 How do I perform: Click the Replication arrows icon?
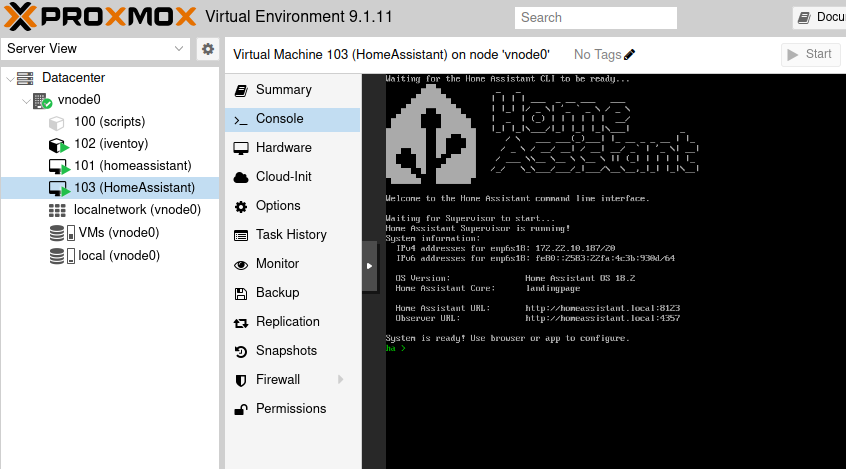coord(241,323)
